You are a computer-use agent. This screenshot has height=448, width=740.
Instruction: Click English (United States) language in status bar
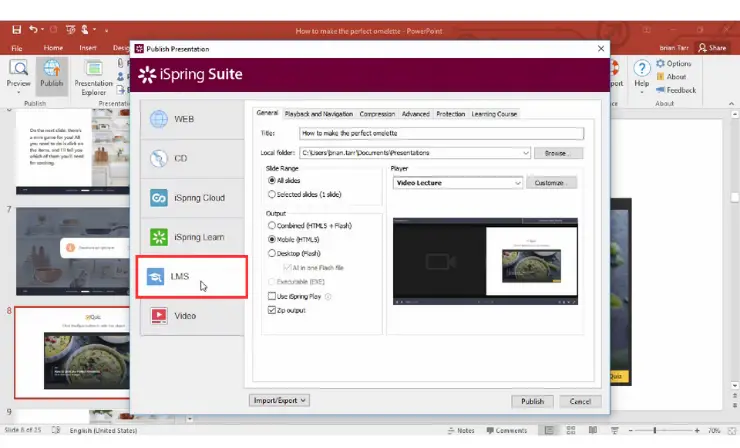pos(103,431)
